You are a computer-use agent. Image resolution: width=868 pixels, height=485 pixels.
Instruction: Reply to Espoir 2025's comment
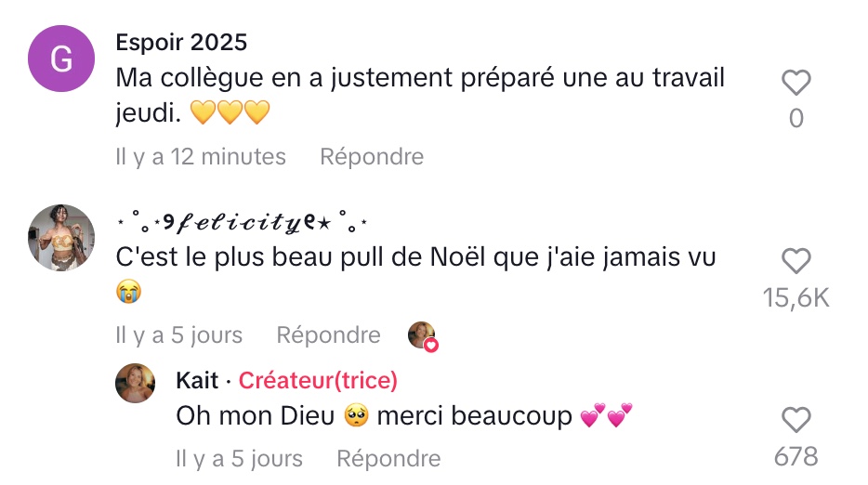point(372,157)
